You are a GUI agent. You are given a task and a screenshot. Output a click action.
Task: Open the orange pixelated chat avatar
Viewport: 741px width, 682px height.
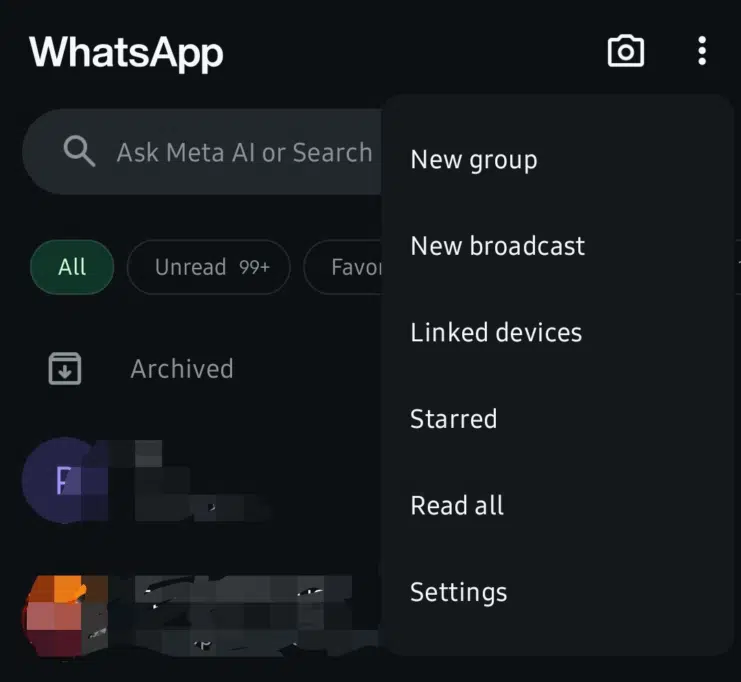pos(65,616)
